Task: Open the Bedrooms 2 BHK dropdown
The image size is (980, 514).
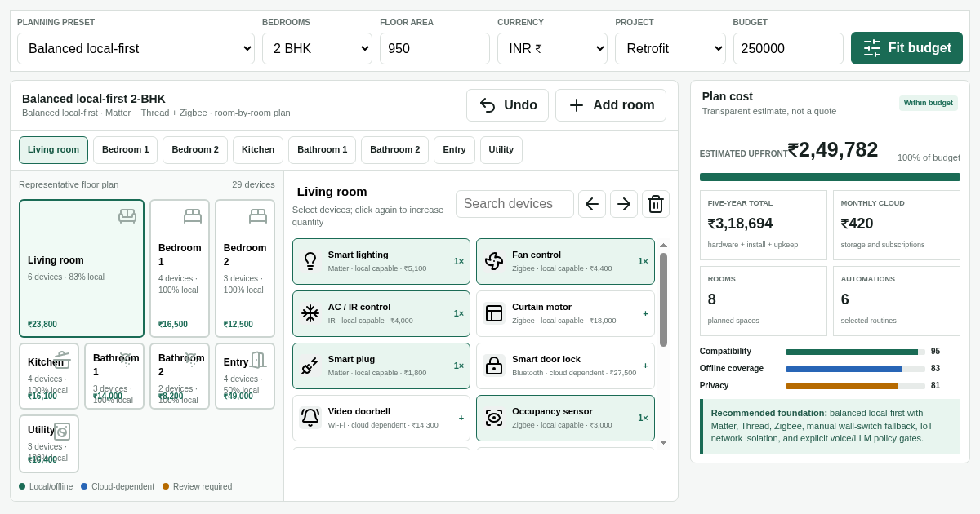Action: [317, 48]
